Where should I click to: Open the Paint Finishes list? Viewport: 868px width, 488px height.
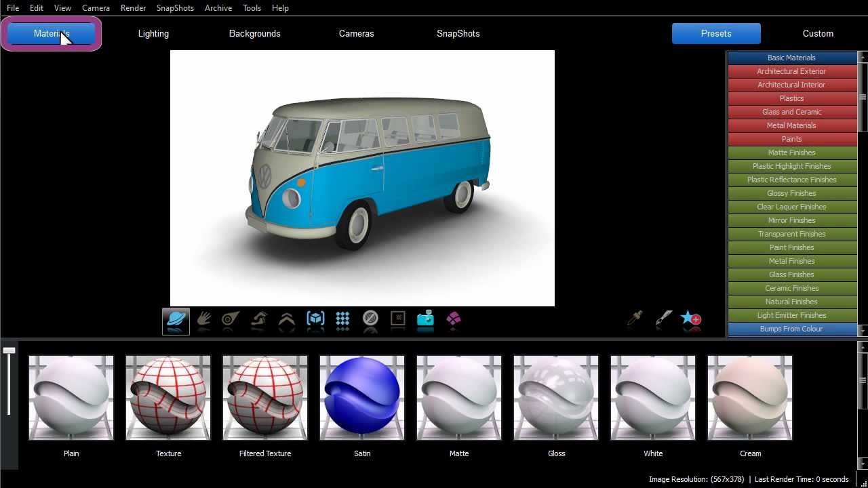coord(792,247)
